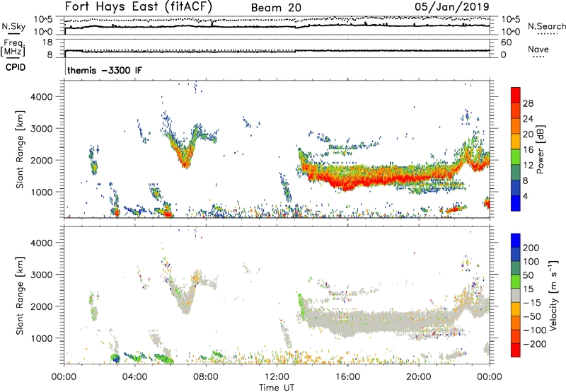Click the 'Slant Range [km]' label of velocity panel
566x392 pixels.
[x=20, y=296]
